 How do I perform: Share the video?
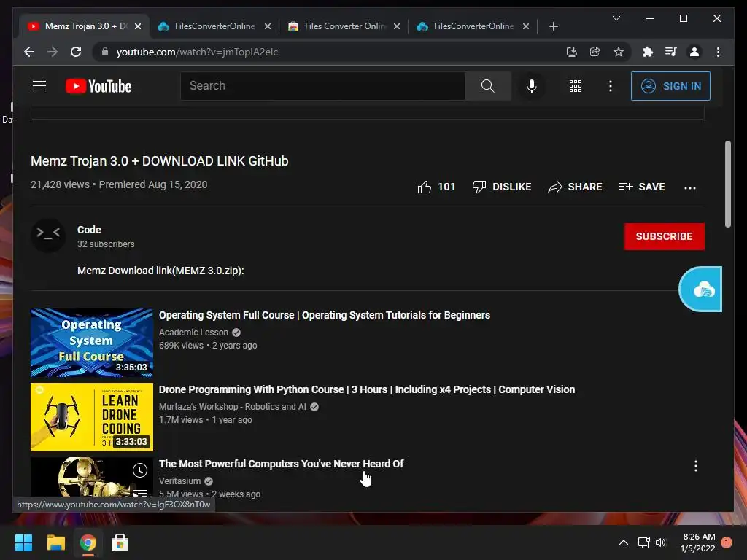tap(575, 187)
